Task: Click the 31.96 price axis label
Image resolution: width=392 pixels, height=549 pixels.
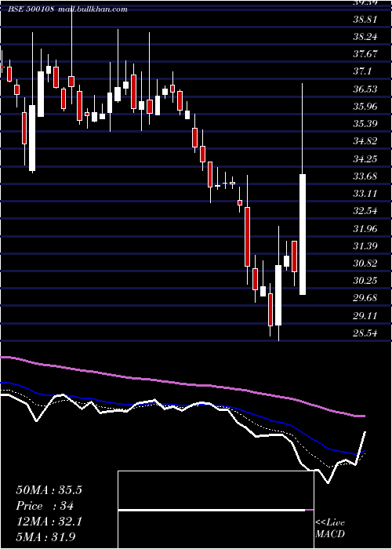Action: click(365, 228)
